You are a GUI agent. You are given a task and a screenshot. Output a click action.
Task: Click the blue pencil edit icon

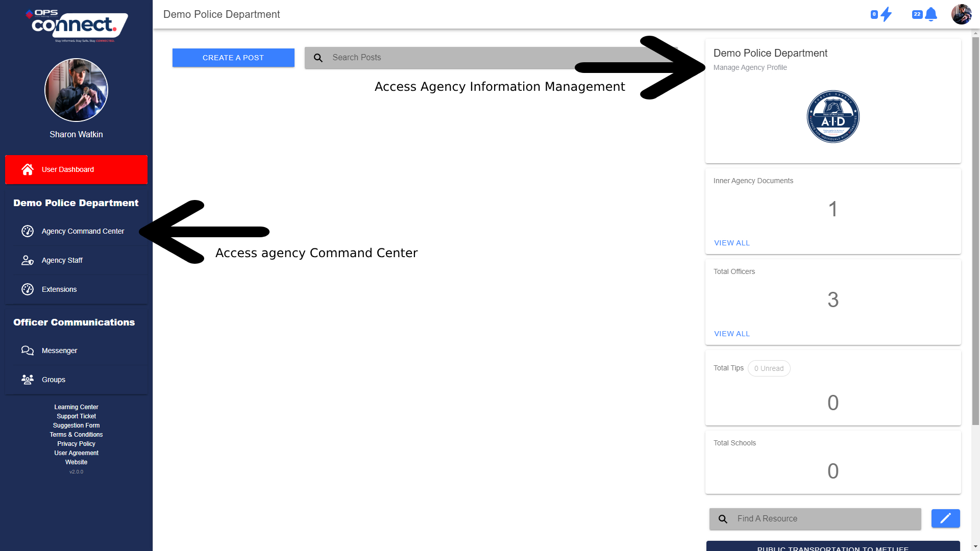945,518
